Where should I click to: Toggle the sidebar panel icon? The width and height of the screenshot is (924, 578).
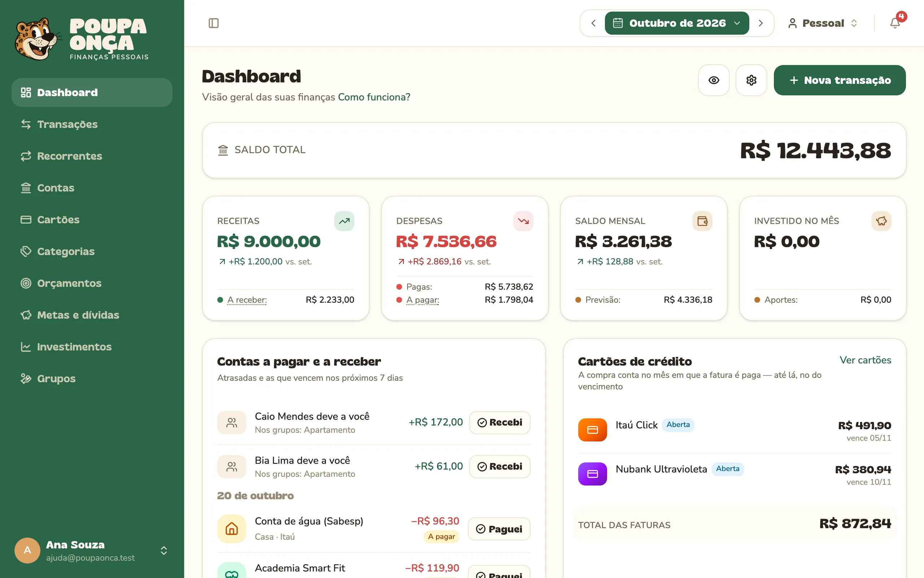(x=213, y=23)
